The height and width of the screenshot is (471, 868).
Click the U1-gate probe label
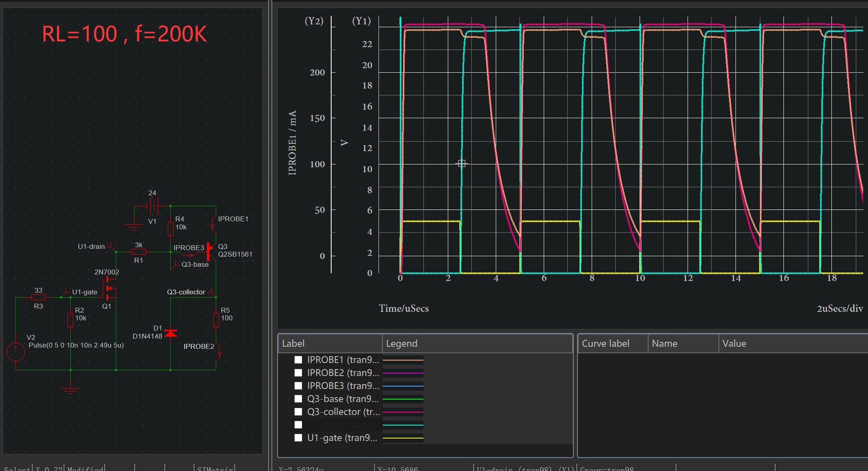coord(85,292)
